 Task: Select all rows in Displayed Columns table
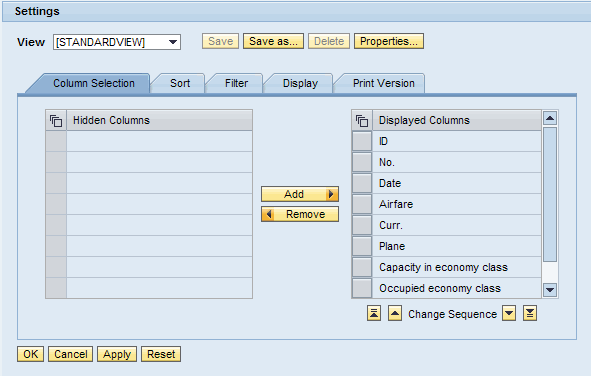point(362,121)
